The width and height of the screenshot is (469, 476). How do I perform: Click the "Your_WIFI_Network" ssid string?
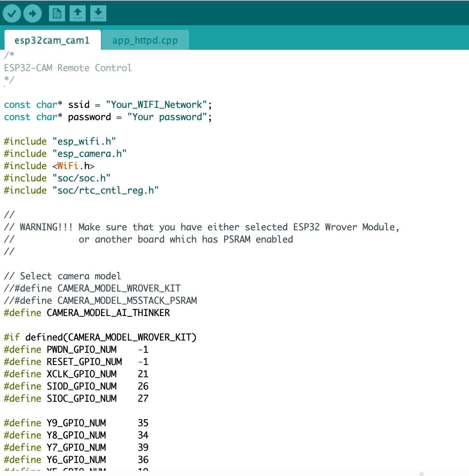point(156,104)
